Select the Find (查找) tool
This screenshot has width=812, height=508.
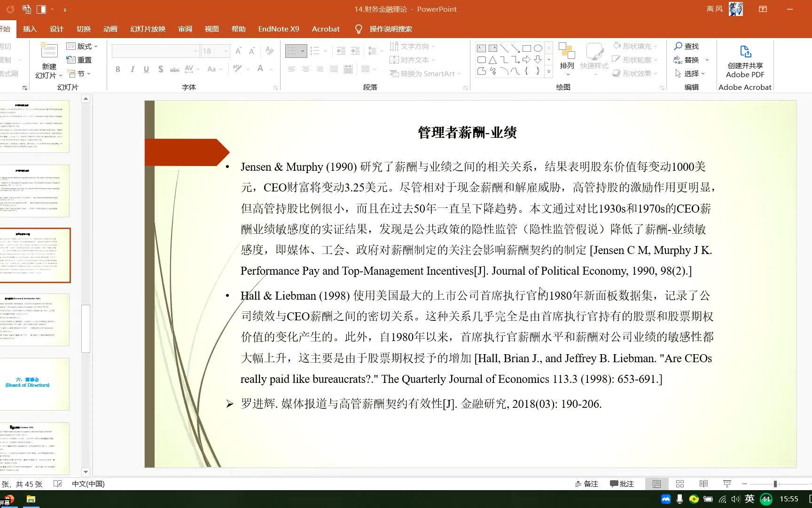pos(687,46)
